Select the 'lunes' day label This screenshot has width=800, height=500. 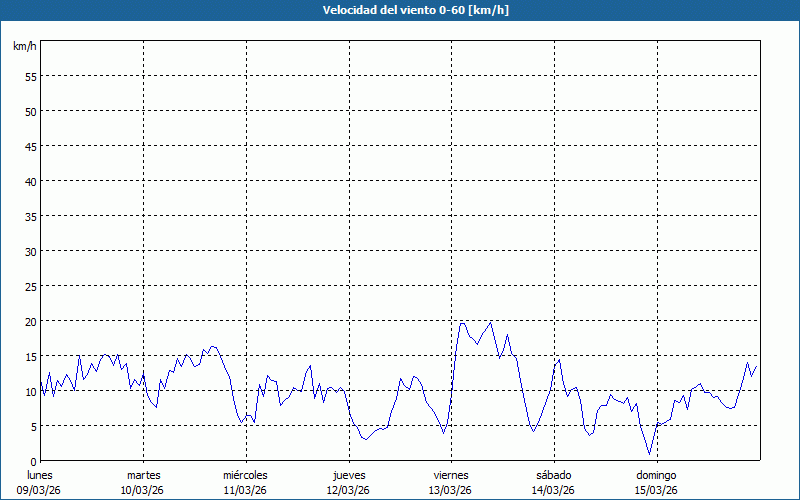click(x=40, y=475)
